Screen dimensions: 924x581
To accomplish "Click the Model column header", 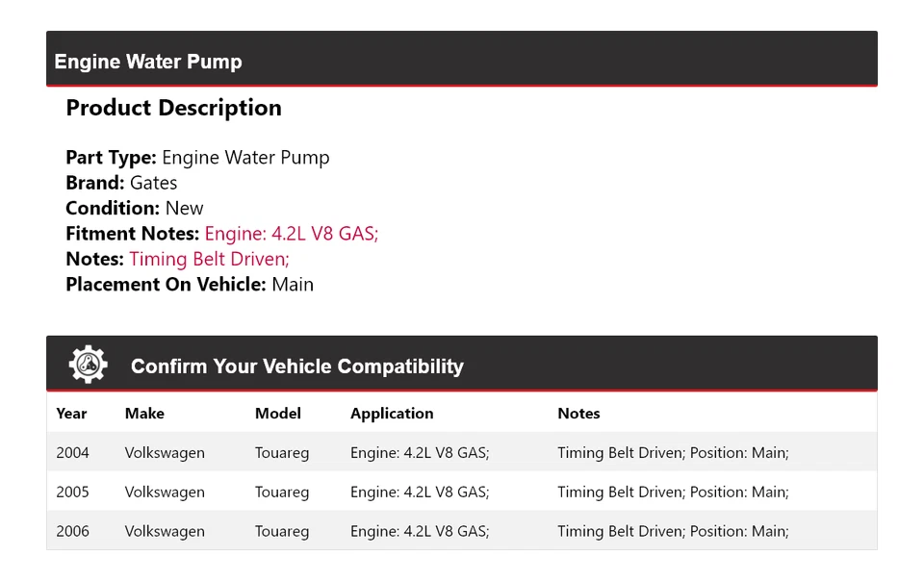I will tap(278, 414).
